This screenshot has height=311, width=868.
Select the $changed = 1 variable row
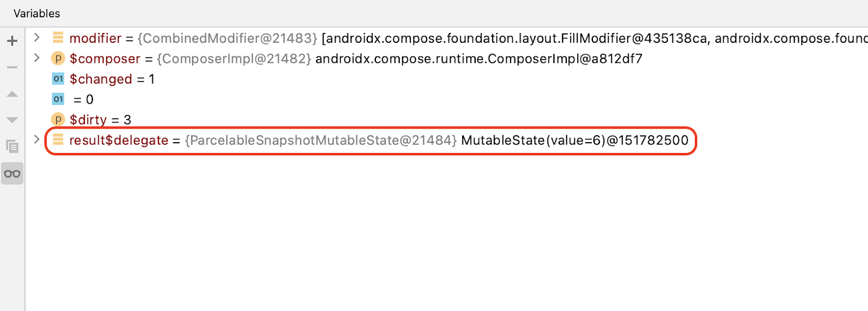tap(112, 79)
